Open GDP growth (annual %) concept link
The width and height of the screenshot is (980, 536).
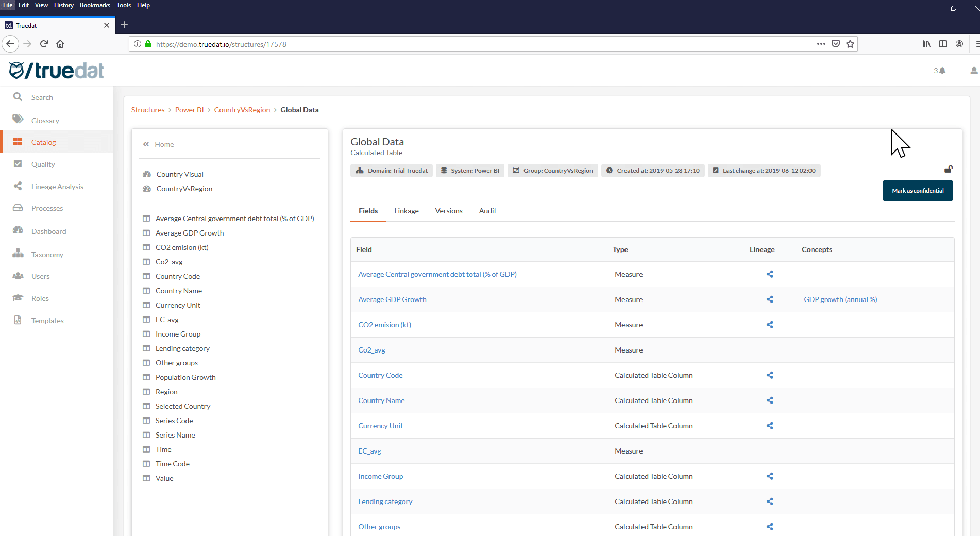[x=840, y=299]
